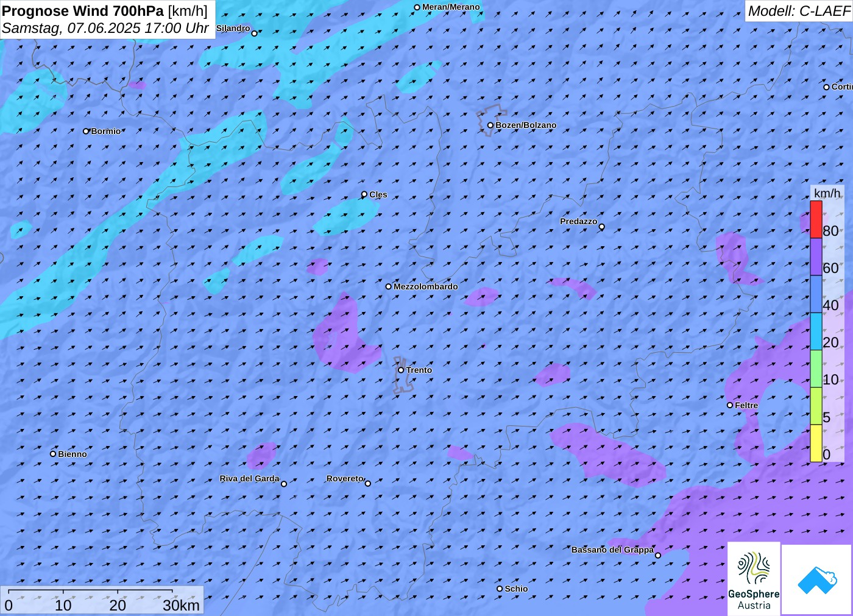Click the Riva del Garda marker

[x=283, y=484]
